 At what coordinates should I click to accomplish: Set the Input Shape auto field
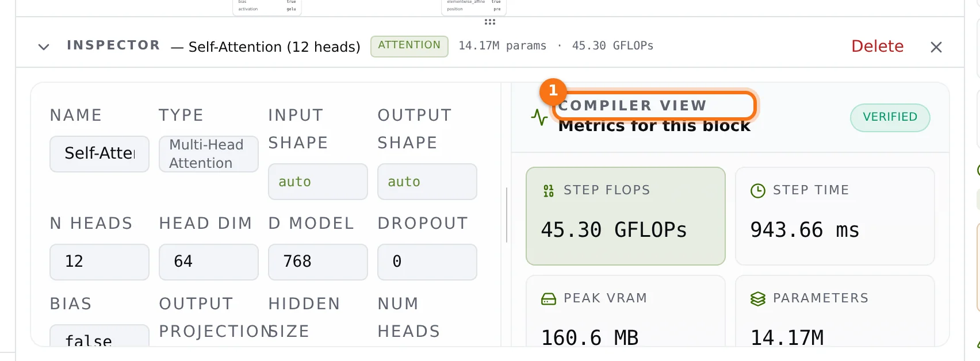click(318, 182)
